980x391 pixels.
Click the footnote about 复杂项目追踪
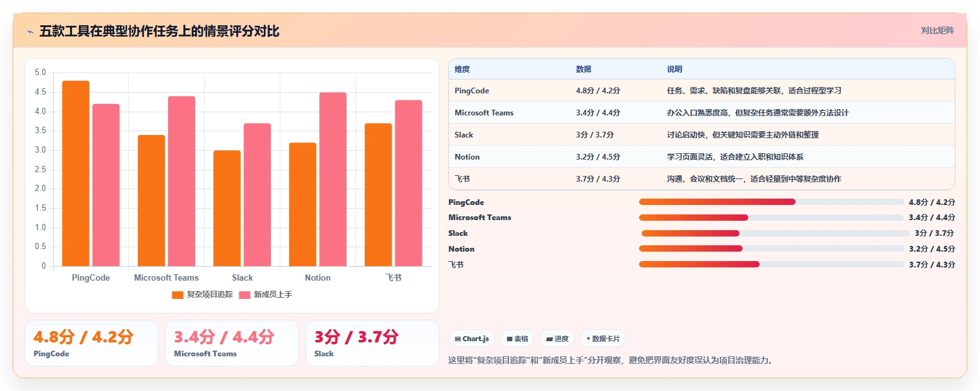coord(611,361)
